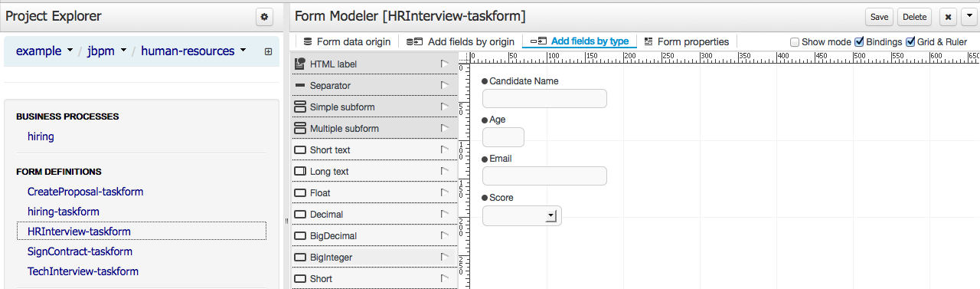Click the Long text add arrow

click(x=445, y=171)
